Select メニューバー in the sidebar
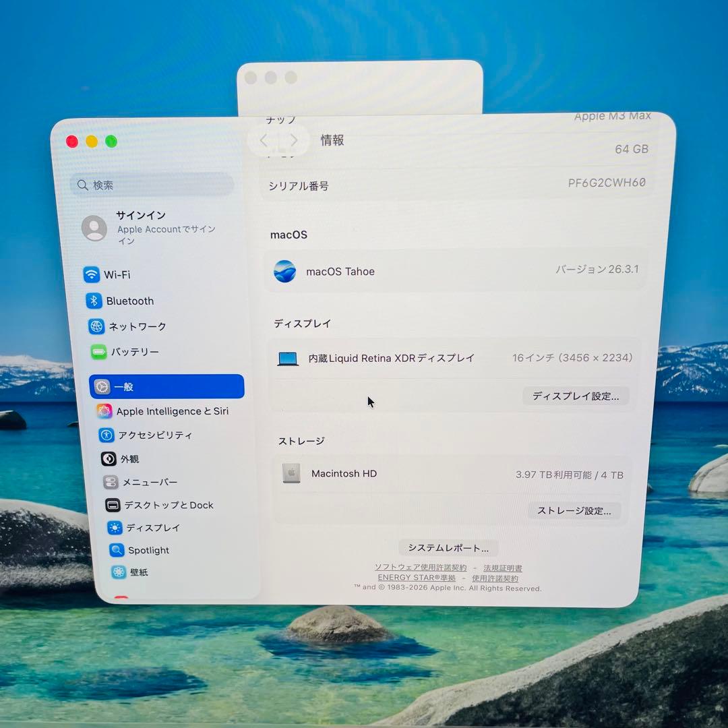This screenshot has width=728, height=728. tap(142, 482)
